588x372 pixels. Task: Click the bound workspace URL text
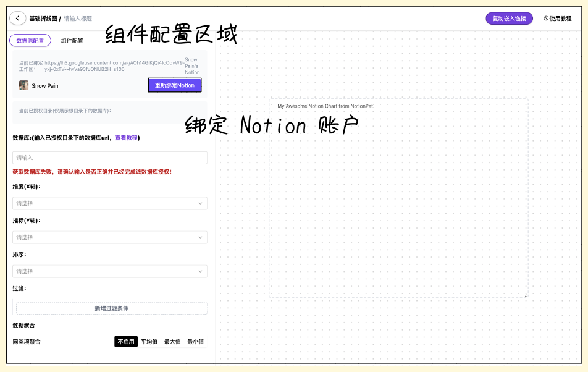[x=114, y=66]
